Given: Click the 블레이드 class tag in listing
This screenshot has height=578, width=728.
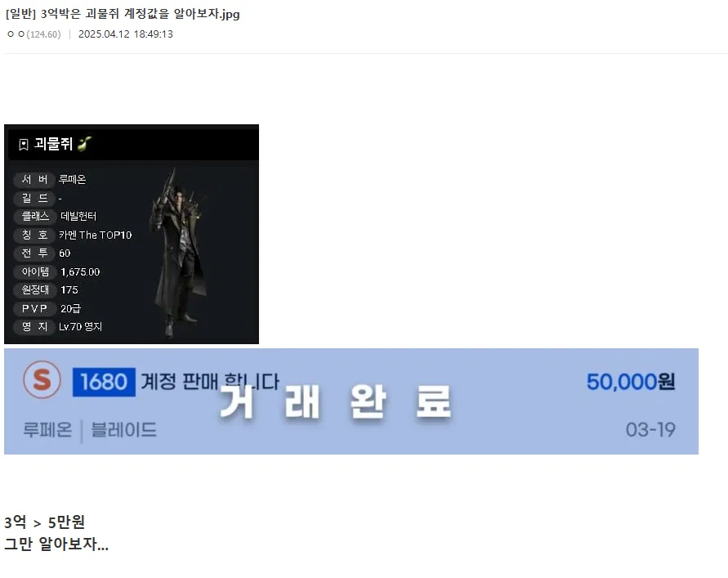Looking at the screenshot, I should coord(123,430).
